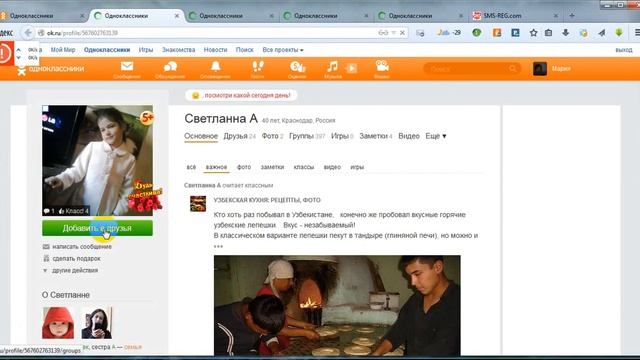
Task: Open the bookmarks list clipboard icon
Action: 549,33
